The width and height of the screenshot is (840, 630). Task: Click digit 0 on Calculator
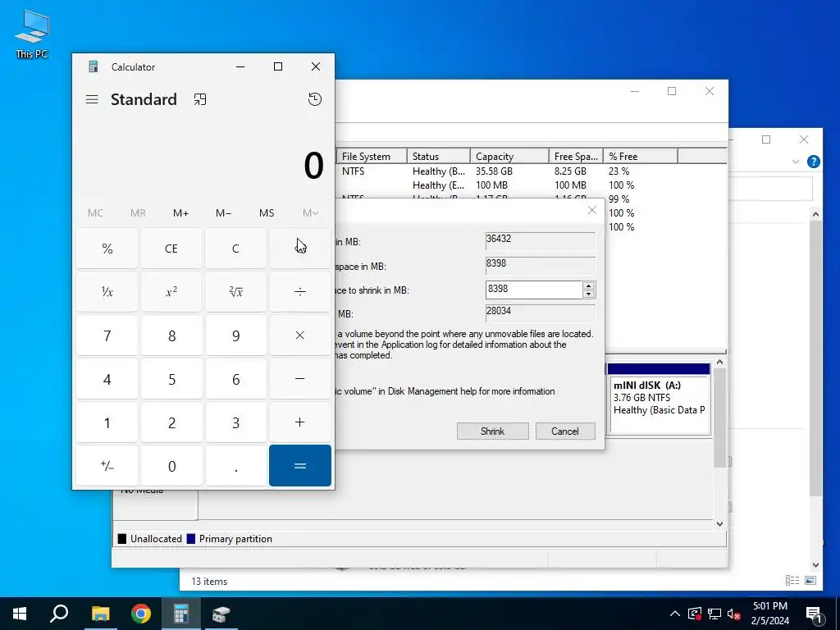click(171, 466)
